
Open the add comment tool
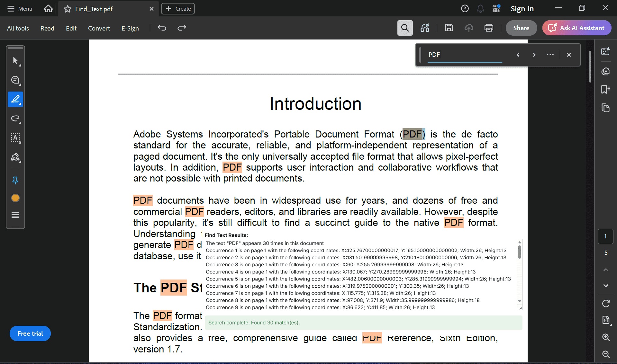[x=15, y=80]
